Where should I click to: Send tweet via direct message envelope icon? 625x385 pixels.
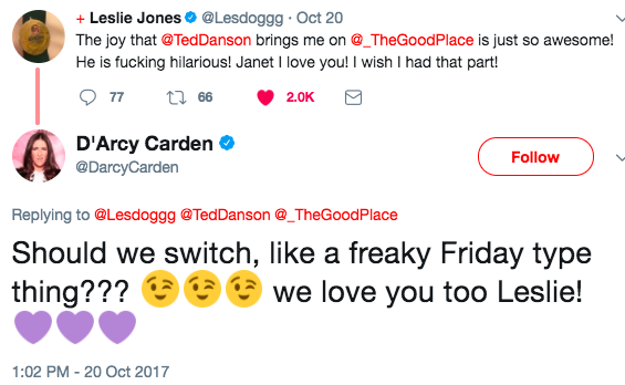point(353,97)
